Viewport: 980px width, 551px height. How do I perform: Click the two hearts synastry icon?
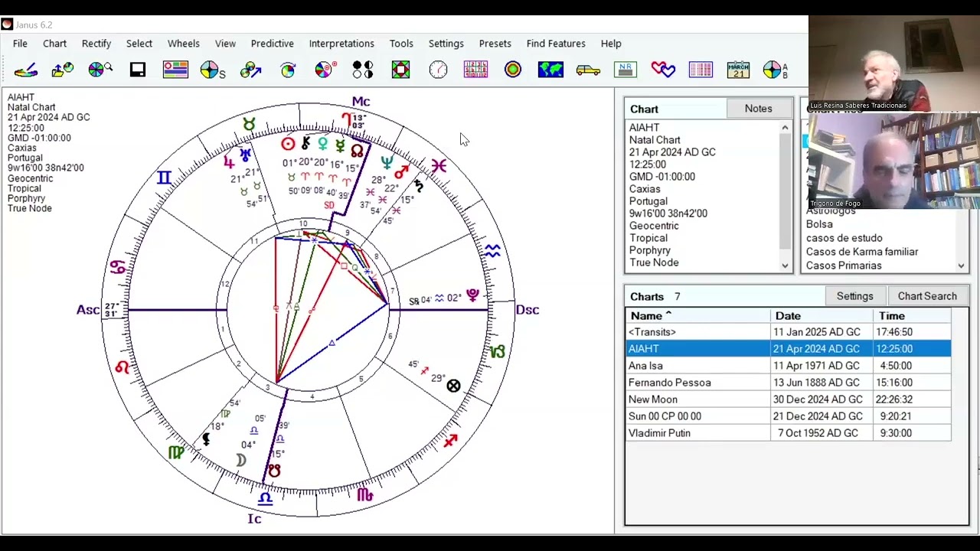(663, 70)
